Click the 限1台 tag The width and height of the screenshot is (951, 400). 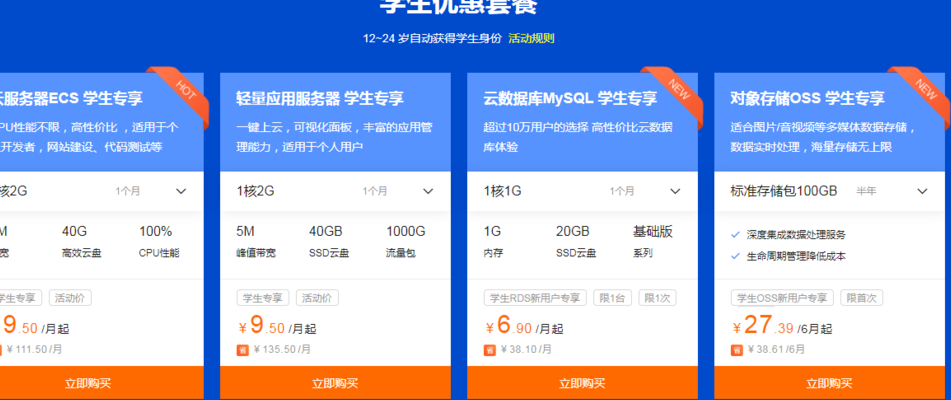click(613, 298)
